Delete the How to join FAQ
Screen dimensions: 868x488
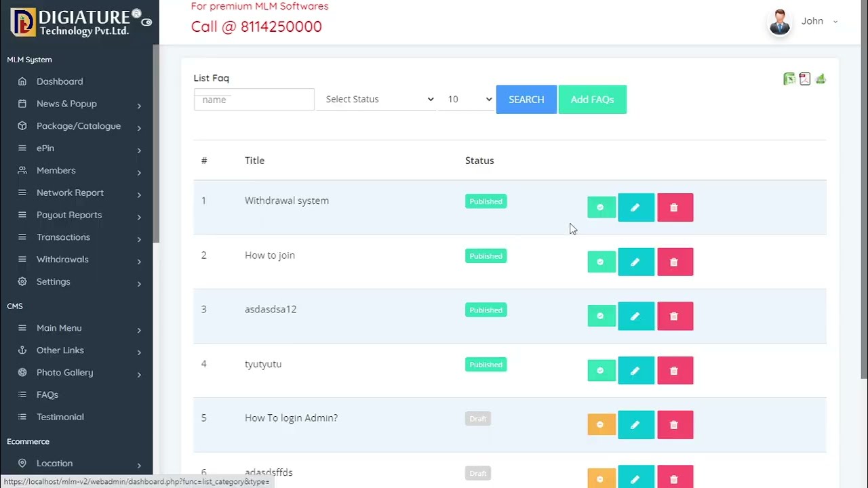[675, 262]
